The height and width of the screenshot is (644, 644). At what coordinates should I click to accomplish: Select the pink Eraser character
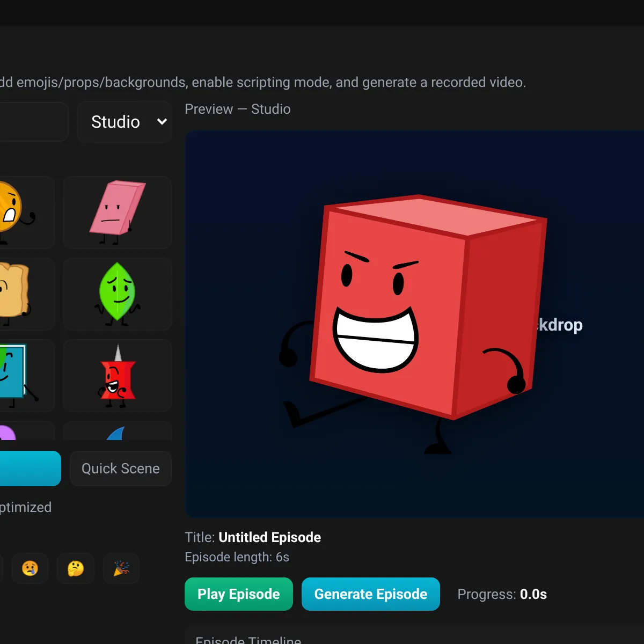[118, 213]
